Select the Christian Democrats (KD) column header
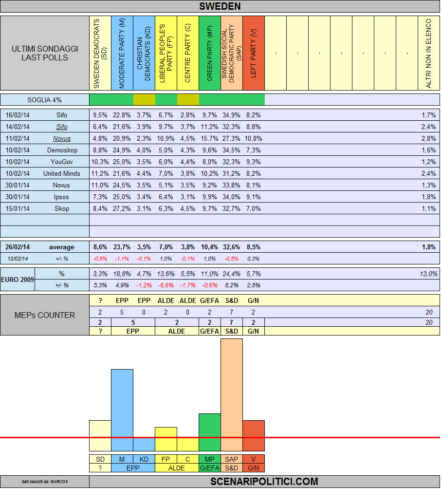Viewport: 442px width, 504px height. coord(144,53)
